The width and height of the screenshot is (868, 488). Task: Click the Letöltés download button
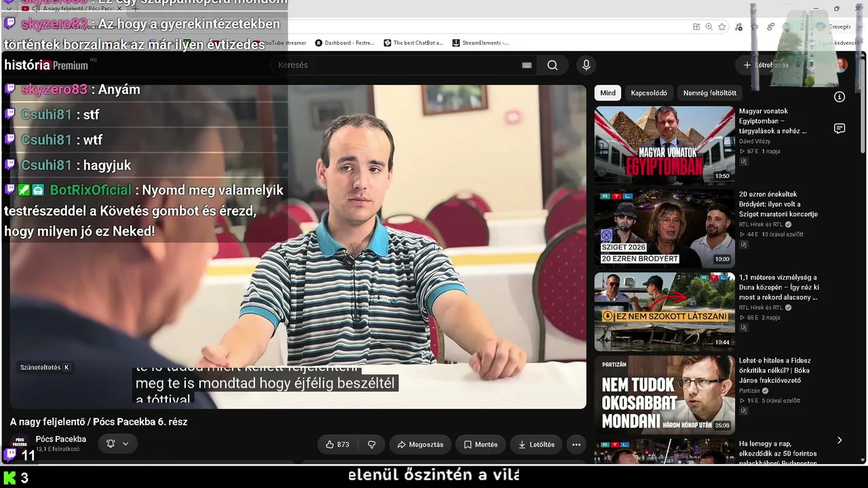(x=536, y=445)
